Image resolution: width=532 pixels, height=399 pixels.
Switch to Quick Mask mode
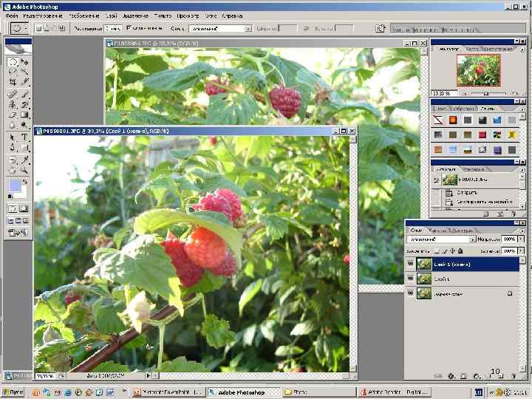pos(24,208)
